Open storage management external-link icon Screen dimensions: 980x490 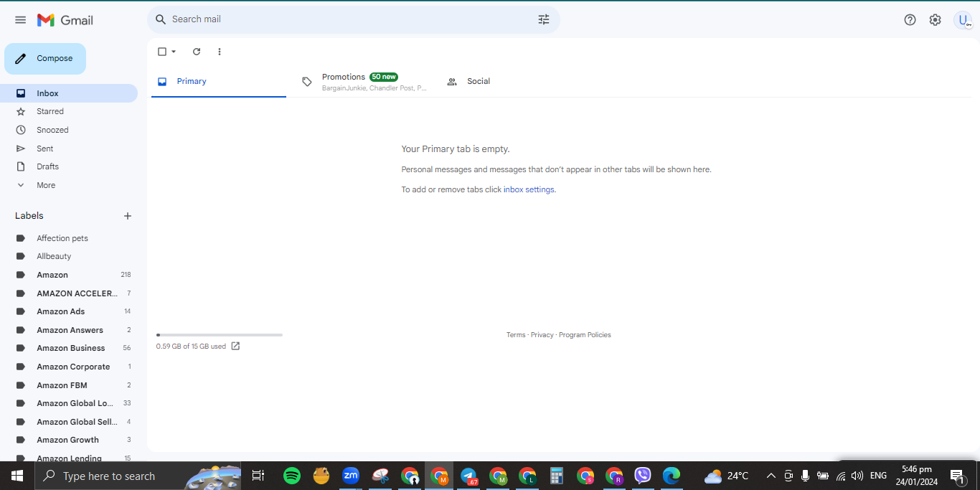[235, 346]
